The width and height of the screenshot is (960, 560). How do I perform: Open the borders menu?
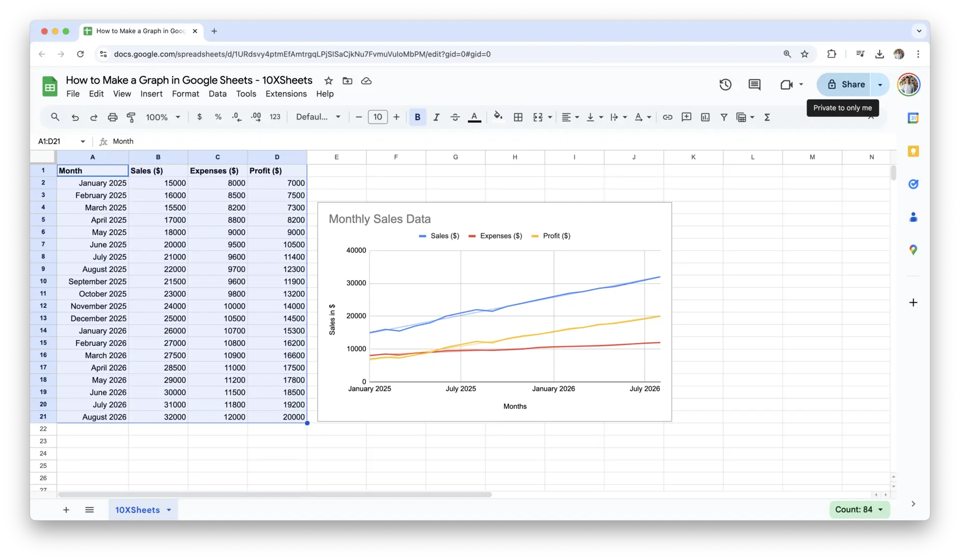coord(518,117)
